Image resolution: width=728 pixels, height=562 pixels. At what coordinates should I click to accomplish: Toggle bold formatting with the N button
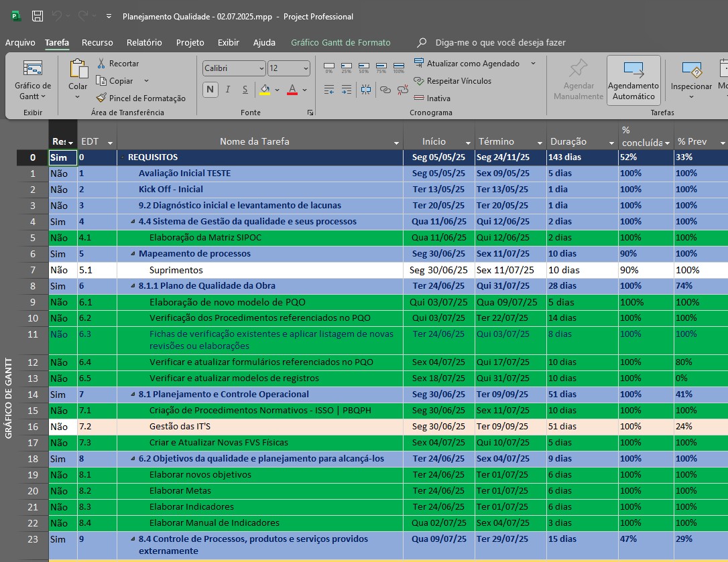coord(210,90)
